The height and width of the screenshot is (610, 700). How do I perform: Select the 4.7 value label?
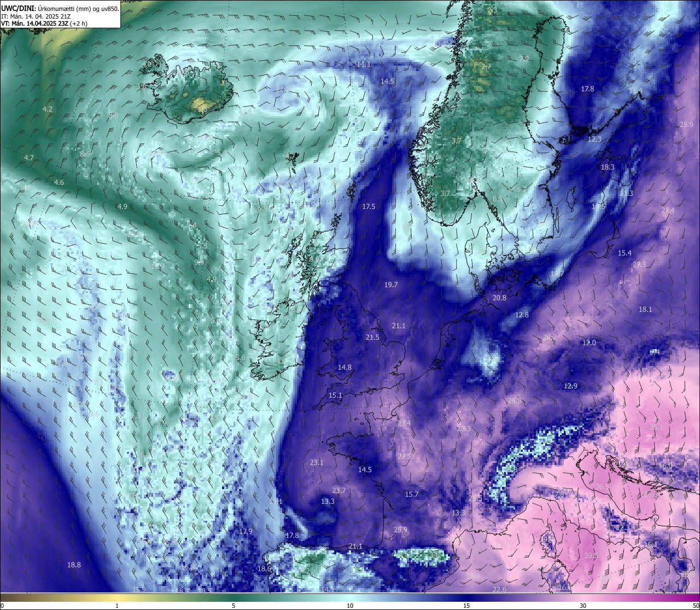coord(29,158)
